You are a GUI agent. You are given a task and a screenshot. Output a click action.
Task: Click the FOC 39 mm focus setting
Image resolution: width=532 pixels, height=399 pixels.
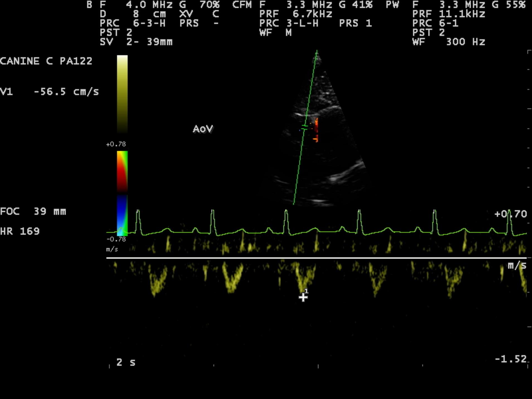[x=33, y=211]
